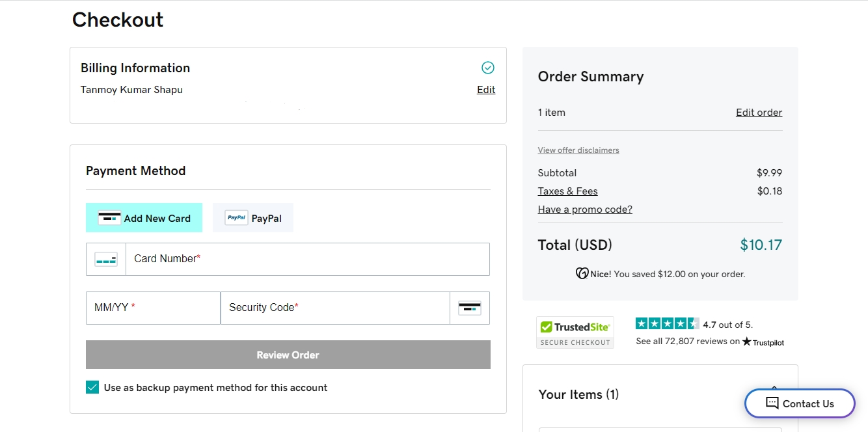Click the Billing Information green checkmark icon
The height and width of the screenshot is (432, 868).
[x=487, y=68]
